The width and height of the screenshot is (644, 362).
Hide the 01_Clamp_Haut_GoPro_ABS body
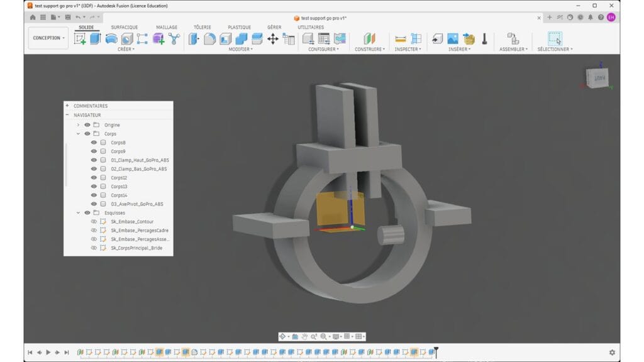pyautogui.click(x=94, y=160)
